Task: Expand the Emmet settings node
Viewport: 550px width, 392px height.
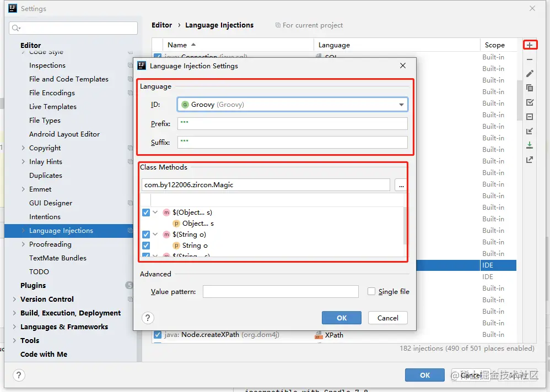Action: click(23, 189)
